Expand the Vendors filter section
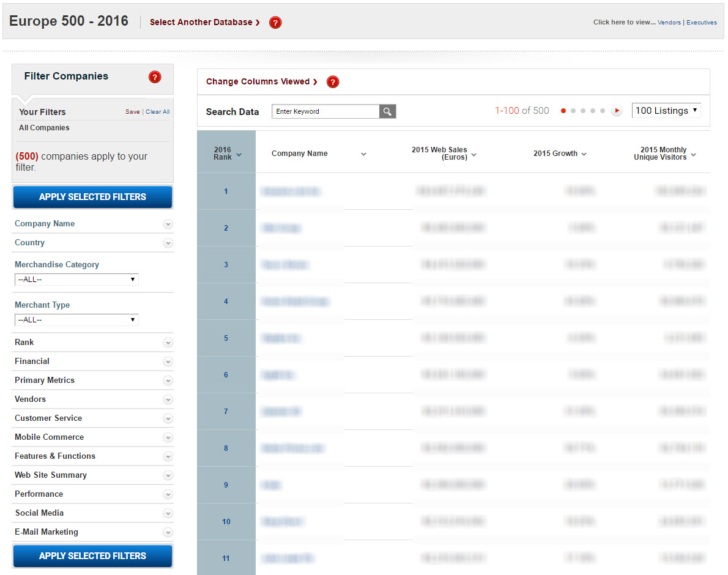 pyautogui.click(x=168, y=400)
